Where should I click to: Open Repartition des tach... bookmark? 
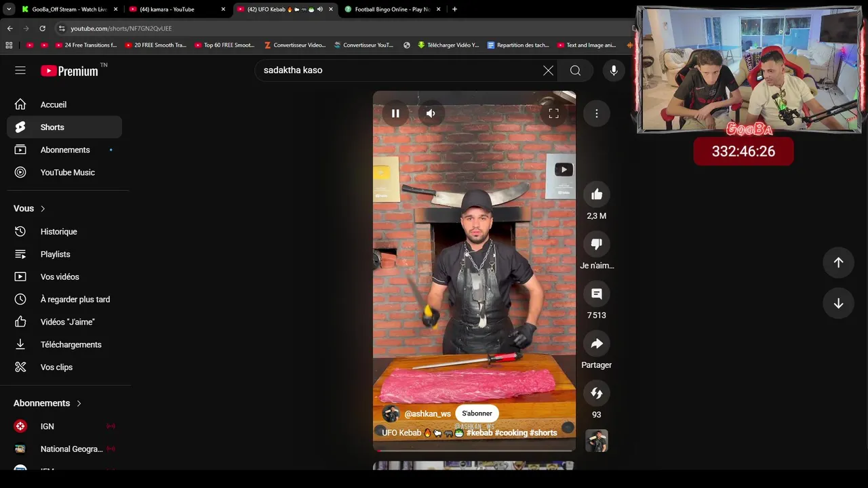pos(518,45)
